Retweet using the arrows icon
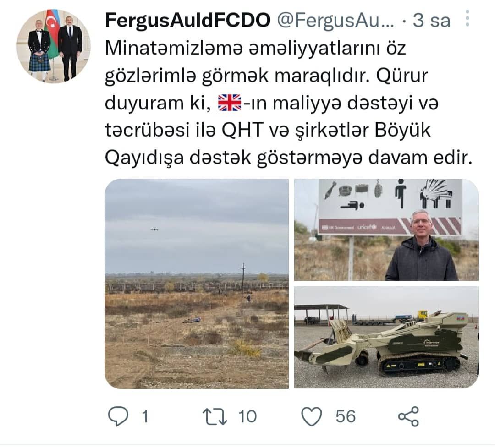Viewport: 495px width, 448px height. pyautogui.click(x=214, y=416)
